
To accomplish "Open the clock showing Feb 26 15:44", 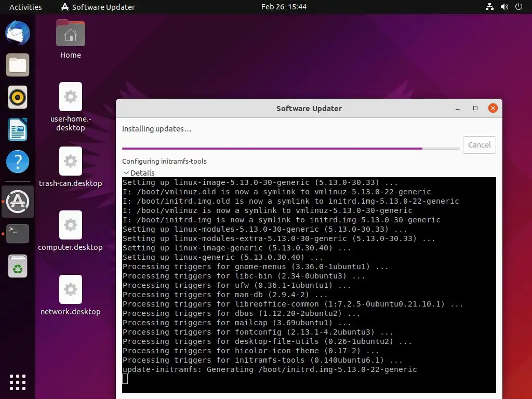I will pos(284,7).
